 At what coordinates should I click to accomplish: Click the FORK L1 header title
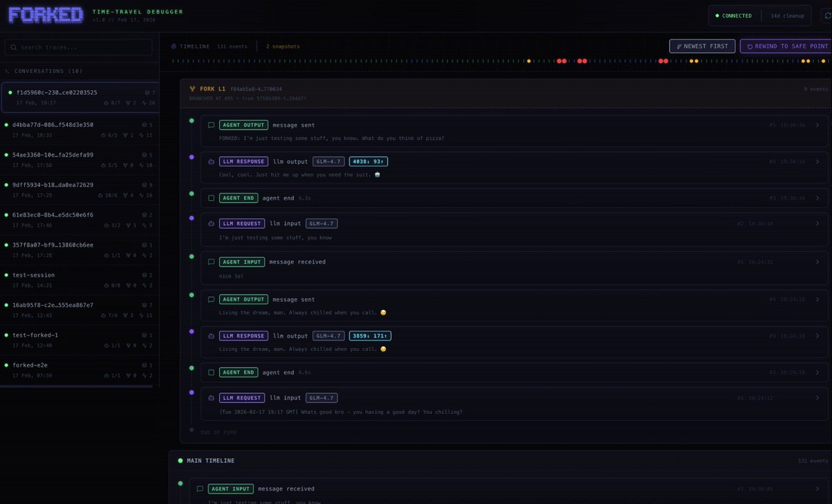click(212, 89)
